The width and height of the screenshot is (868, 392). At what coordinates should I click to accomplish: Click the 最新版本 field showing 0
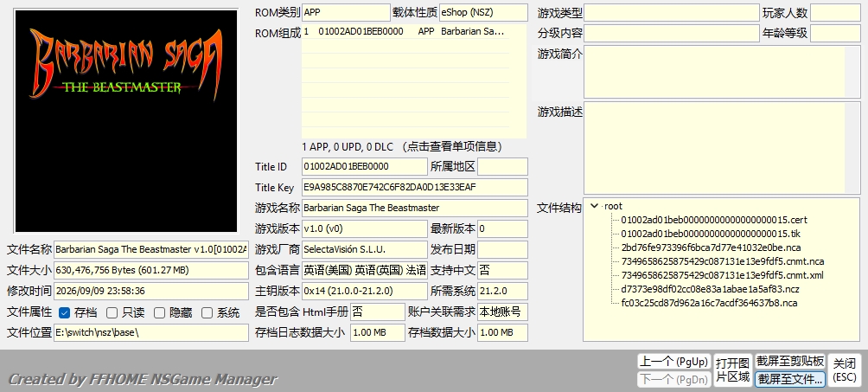pos(502,228)
